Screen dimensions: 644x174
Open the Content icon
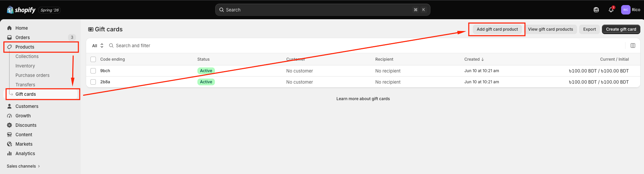tap(9, 135)
